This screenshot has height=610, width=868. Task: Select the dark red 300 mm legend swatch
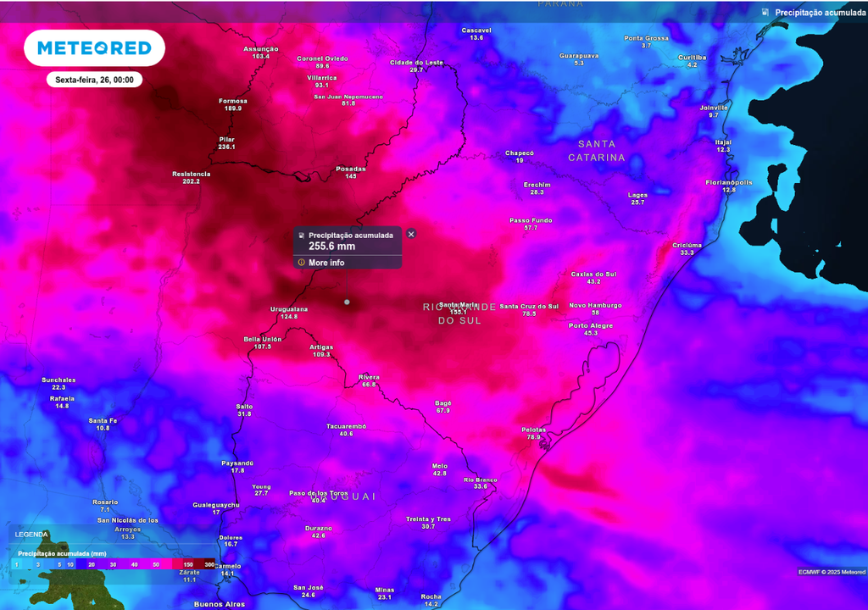point(208,563)
